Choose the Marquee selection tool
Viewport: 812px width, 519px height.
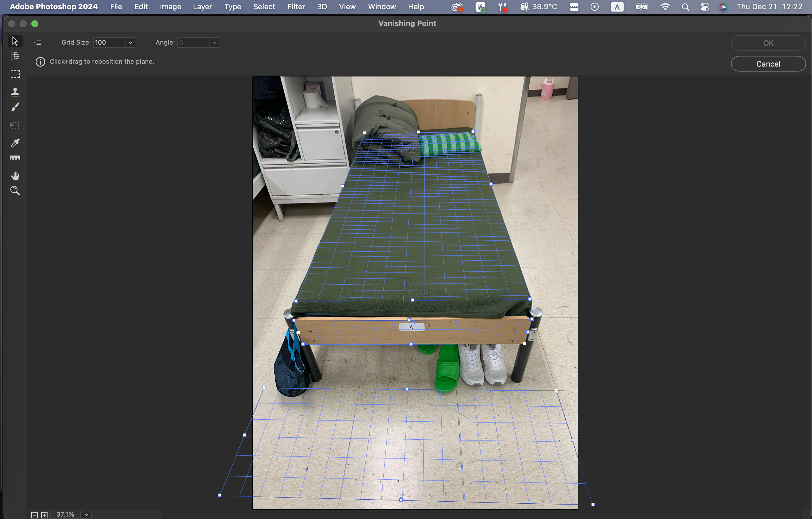pyautogui.click(x=15, y=74)
